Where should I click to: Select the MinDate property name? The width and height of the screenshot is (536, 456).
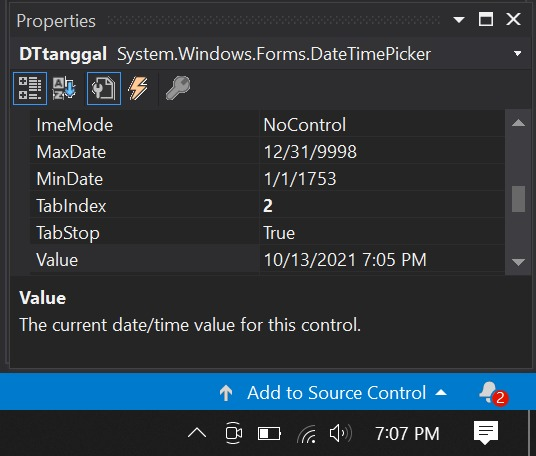(x=70, y=179)
